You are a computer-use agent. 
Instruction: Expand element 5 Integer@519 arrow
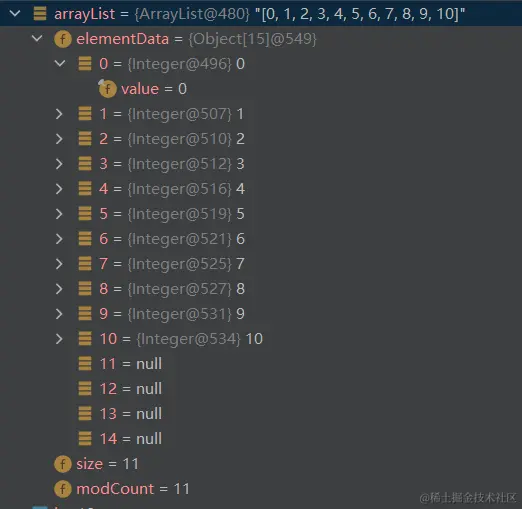pos(59,214)
